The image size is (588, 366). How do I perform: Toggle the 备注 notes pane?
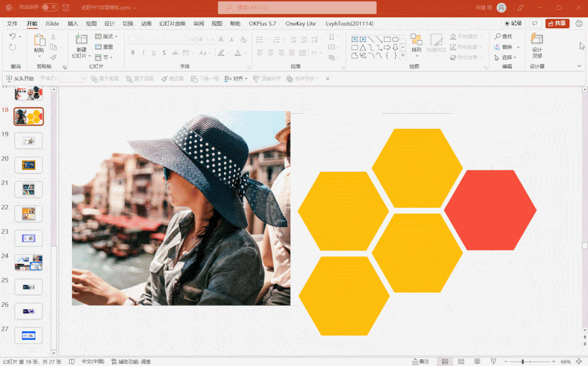tap(420, 362)
